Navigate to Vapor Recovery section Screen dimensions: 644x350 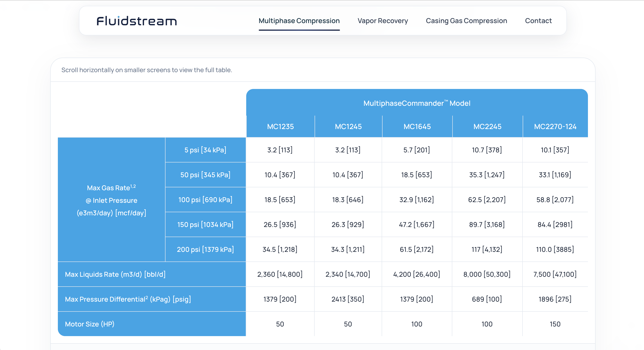coord(383,21)
